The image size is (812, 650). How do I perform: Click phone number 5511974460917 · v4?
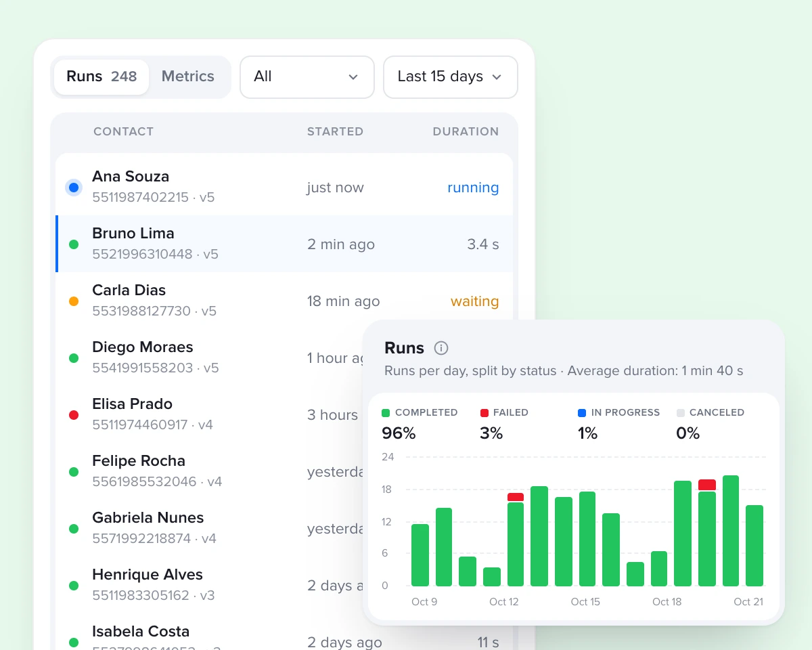pyautogui.click(x=153, y=425)
